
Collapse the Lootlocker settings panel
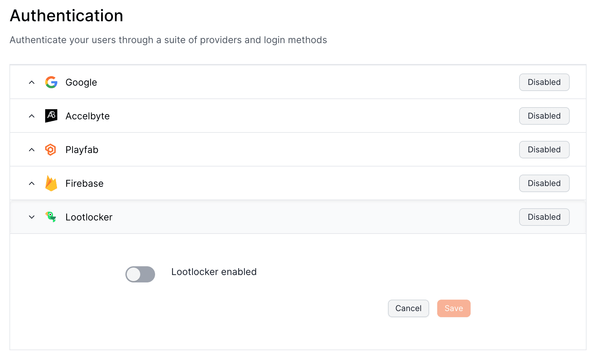[x=31, y=217]
